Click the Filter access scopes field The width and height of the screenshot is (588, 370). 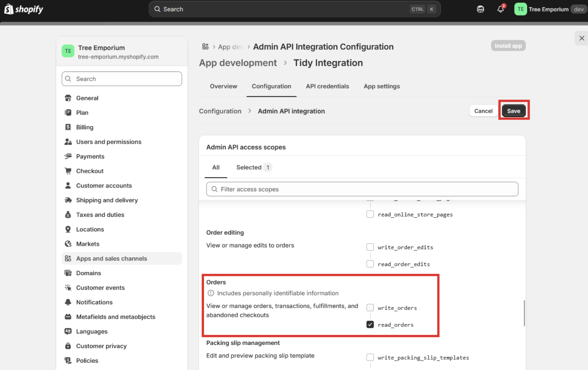point(362,189)
